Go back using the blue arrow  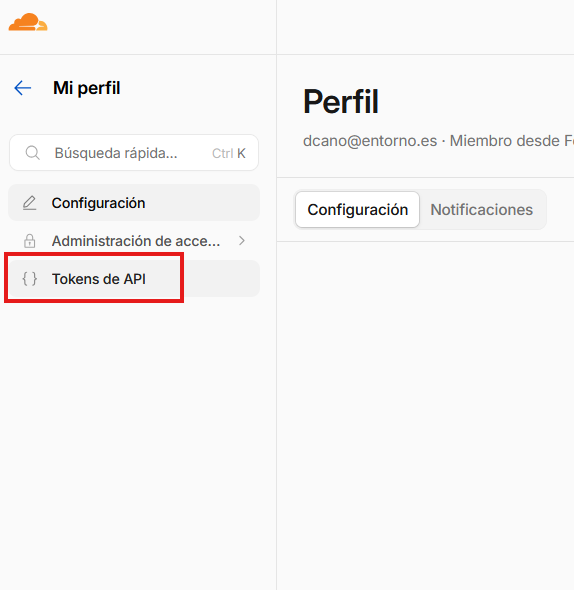click(x=23, y=88)
